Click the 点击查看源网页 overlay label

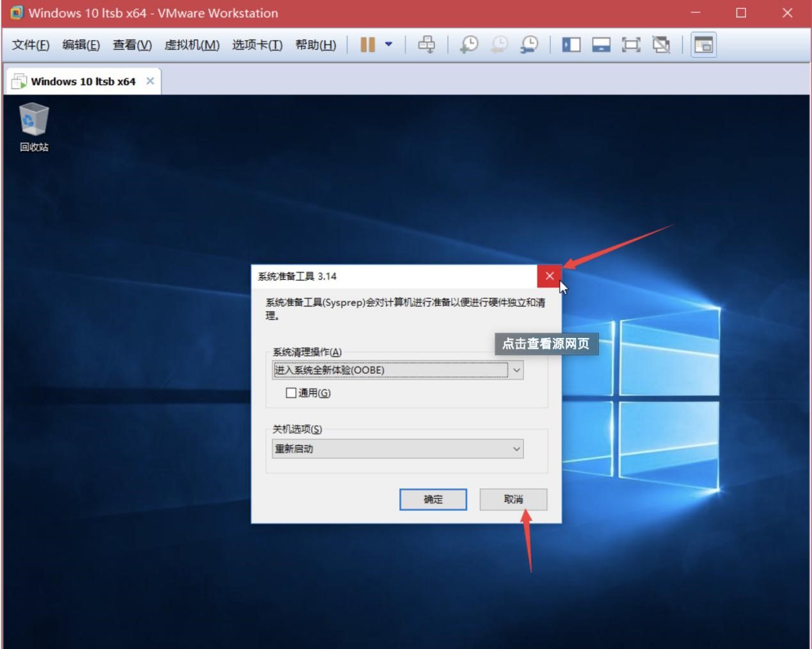tap(547, 344)
